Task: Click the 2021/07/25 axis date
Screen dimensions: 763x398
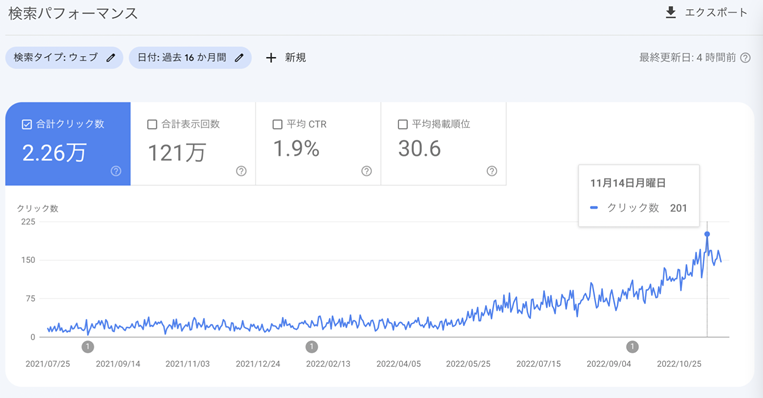Action: [x=48, y=364]
